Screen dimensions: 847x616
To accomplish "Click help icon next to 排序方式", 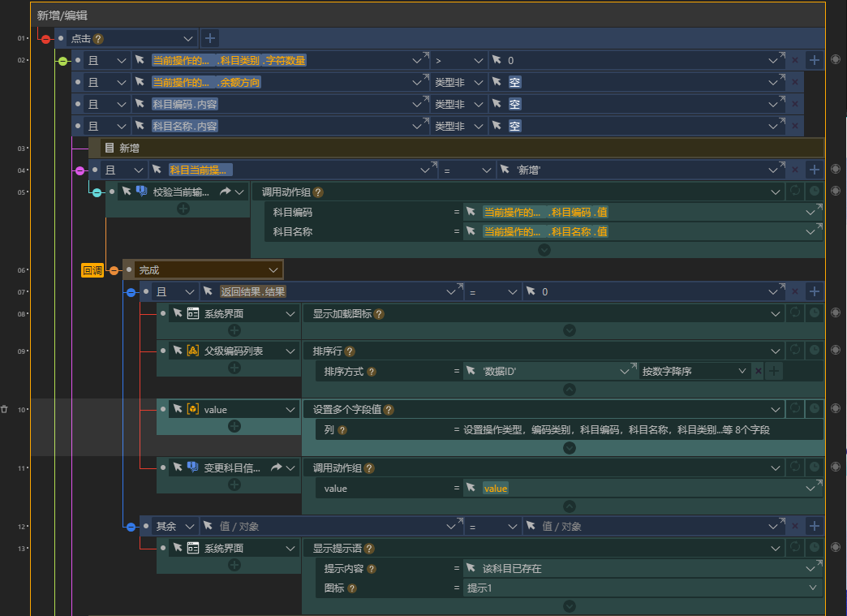I will pos(372,371).
